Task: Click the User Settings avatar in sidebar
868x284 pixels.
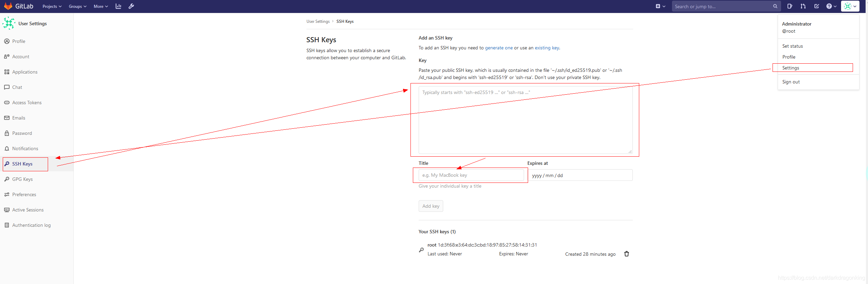Action: (9, 23)
